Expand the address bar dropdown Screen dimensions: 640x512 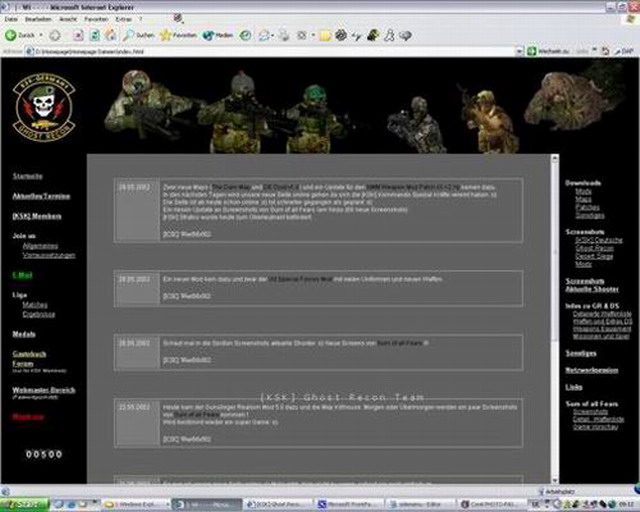tap(519, 50)
